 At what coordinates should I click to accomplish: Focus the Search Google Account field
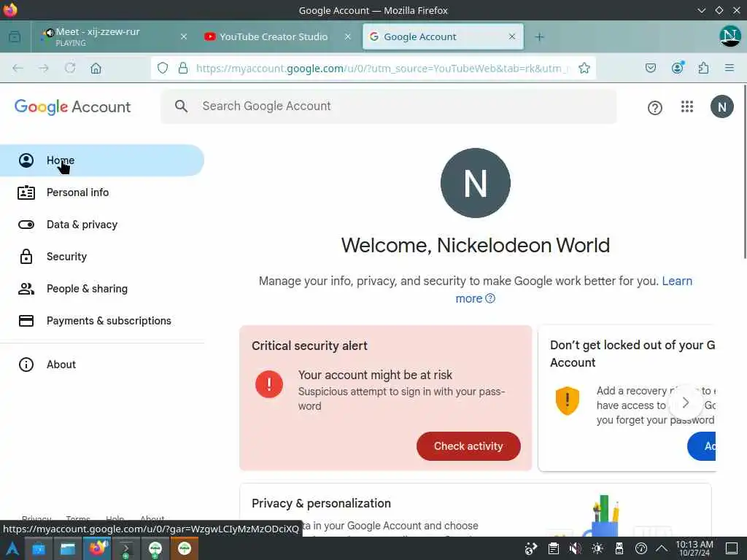pyautogui.click(x=389, y=106)
